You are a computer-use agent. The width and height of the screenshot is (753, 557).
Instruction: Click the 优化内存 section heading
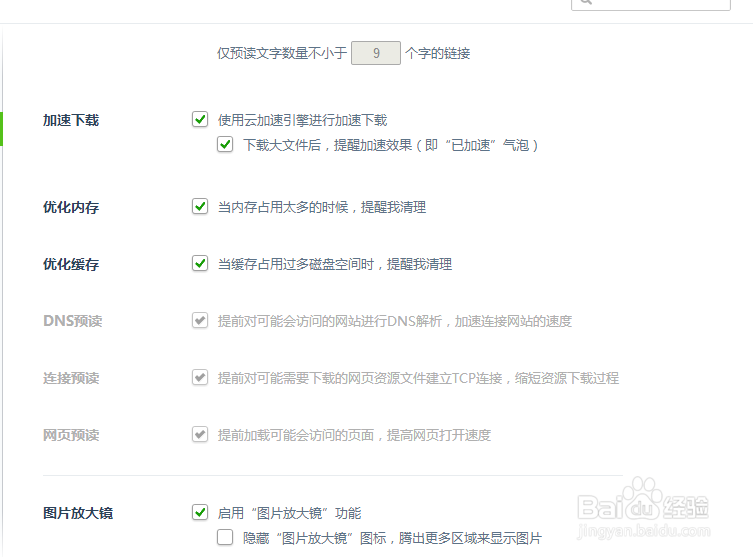(x=71, y=207)
